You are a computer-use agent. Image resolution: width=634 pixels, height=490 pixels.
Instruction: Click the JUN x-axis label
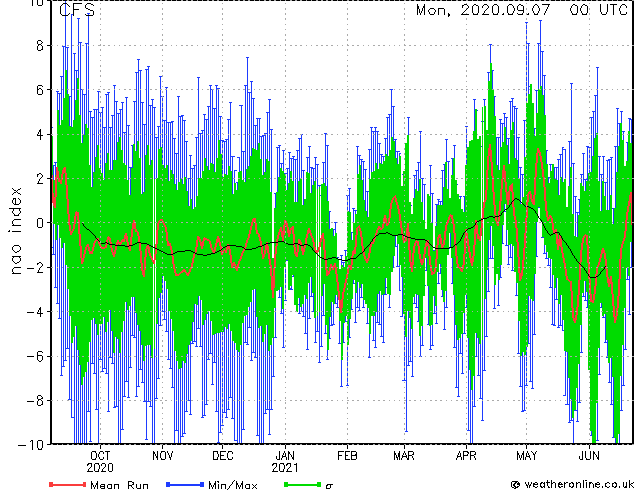coord(589,456)
